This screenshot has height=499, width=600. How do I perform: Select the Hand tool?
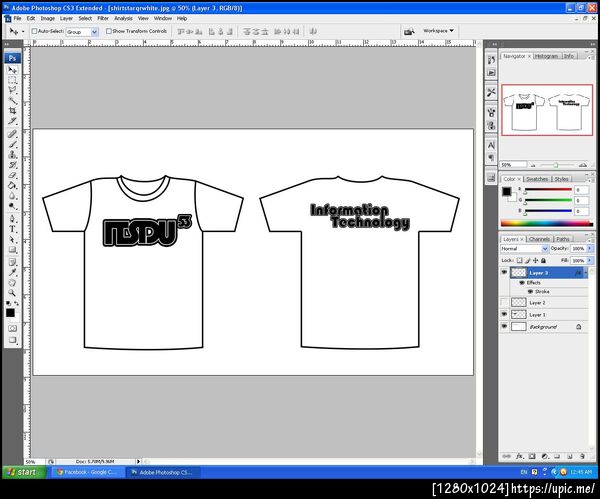(x=12, y=283)
